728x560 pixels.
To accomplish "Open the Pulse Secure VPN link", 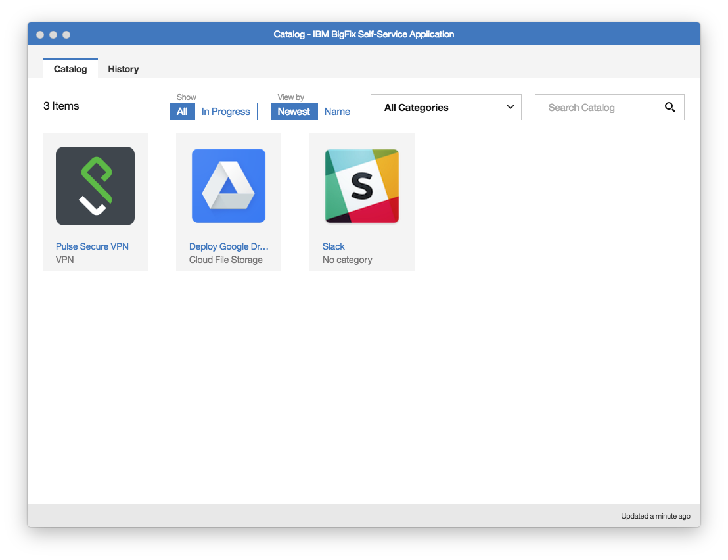I will (x=92, y=246).
